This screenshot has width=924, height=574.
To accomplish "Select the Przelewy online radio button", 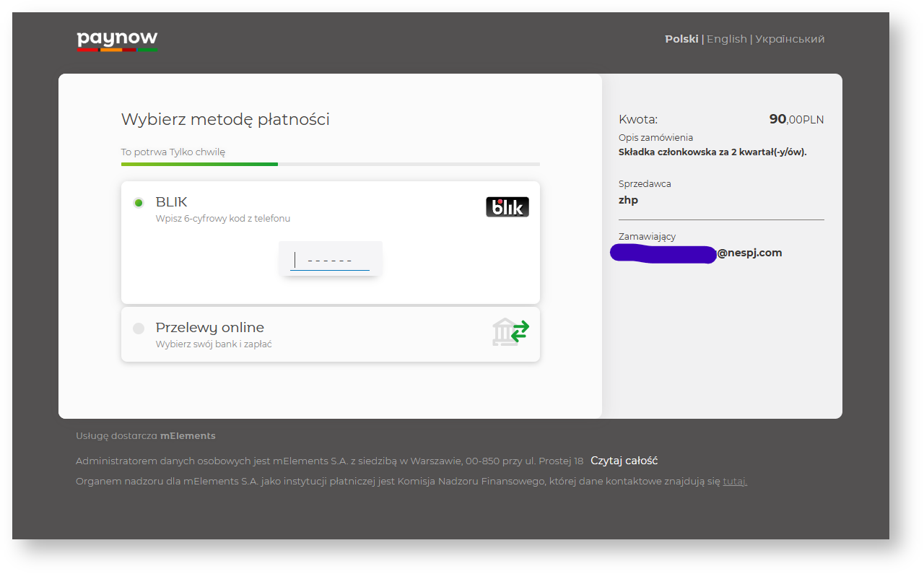I will click(x=139, y=329).
